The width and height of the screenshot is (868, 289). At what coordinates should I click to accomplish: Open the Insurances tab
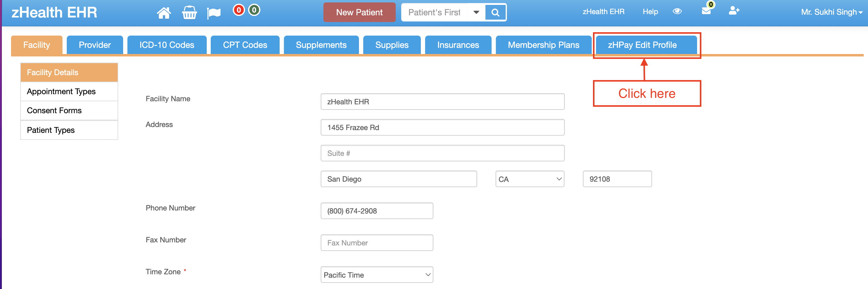pyautogui.click(x=458, y=45)
